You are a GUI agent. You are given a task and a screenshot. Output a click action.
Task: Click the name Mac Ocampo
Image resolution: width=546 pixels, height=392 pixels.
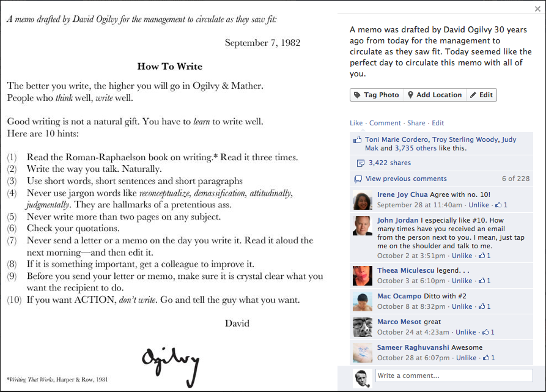coord(399,296)
